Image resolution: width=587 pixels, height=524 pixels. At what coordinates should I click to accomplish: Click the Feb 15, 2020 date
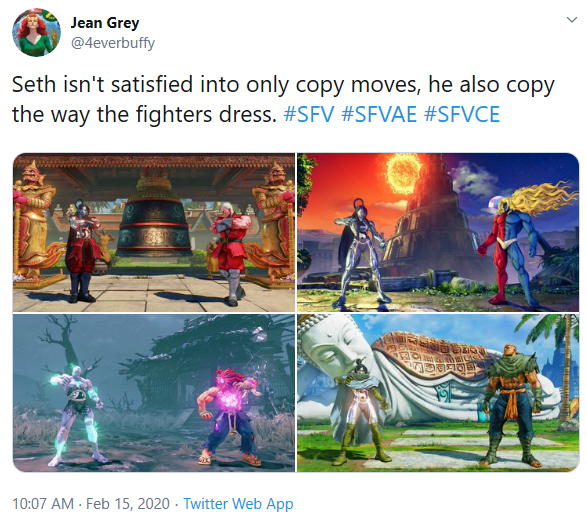click(x=128, y=504)
